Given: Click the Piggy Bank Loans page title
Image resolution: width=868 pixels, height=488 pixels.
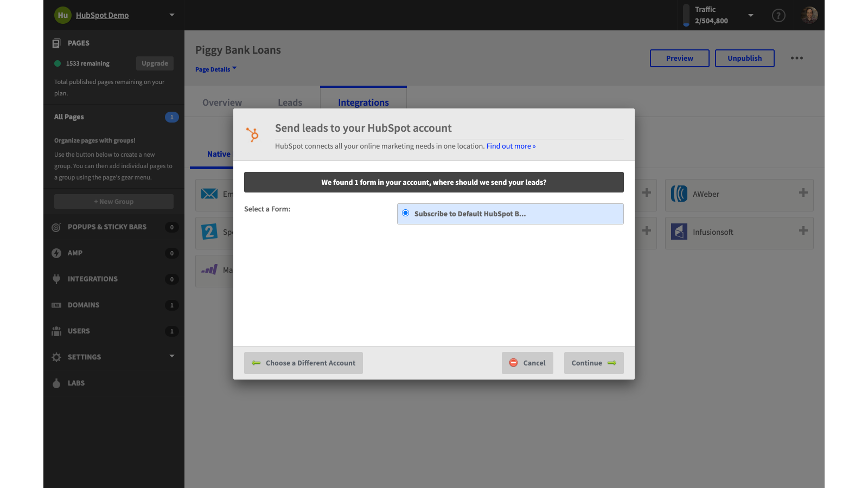Looking at the screenshot, I should (x=238, y=50).
